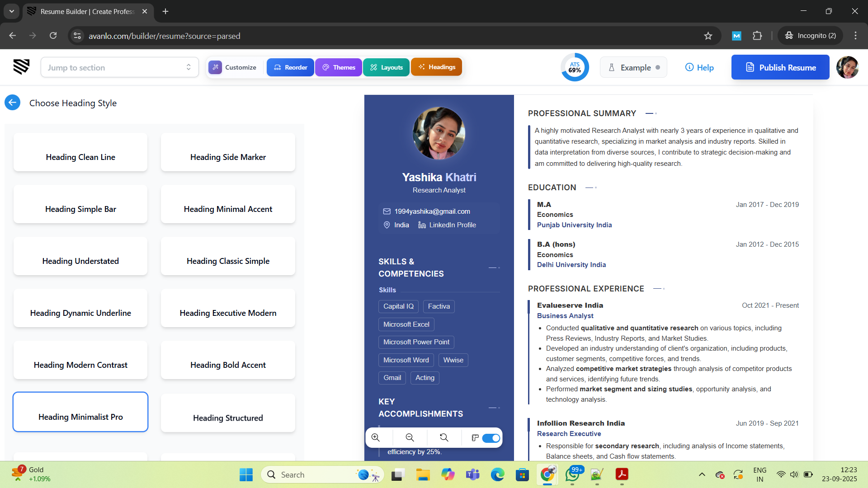Open the Headings tab

[436, 67]
